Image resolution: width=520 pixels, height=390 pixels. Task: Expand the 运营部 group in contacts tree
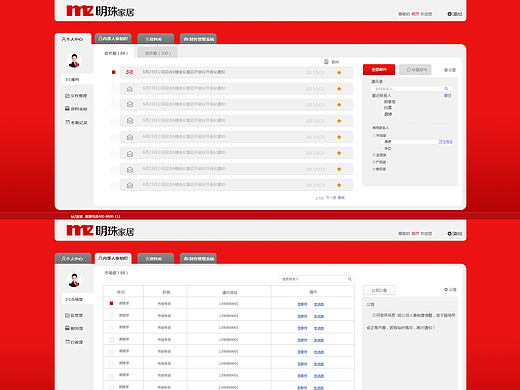(374, 155)
